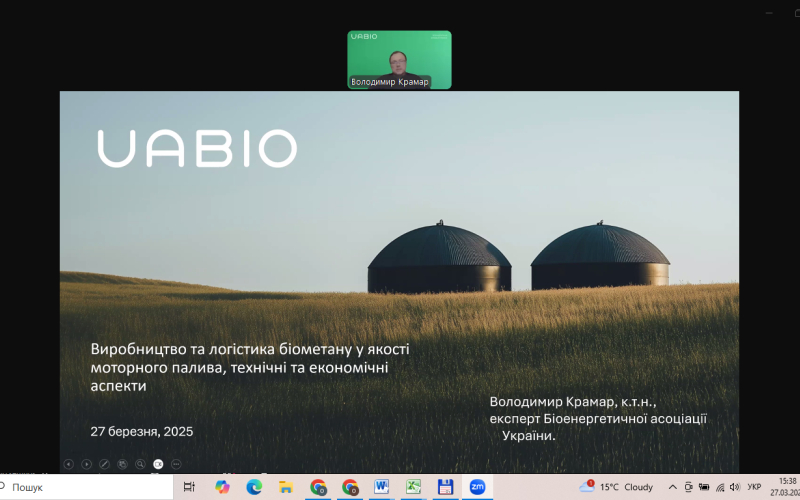This screenshot has width=800, height=500.
Task: Toggle the highlighted camera icon in slideshow controls
Action: coord(158,464)
